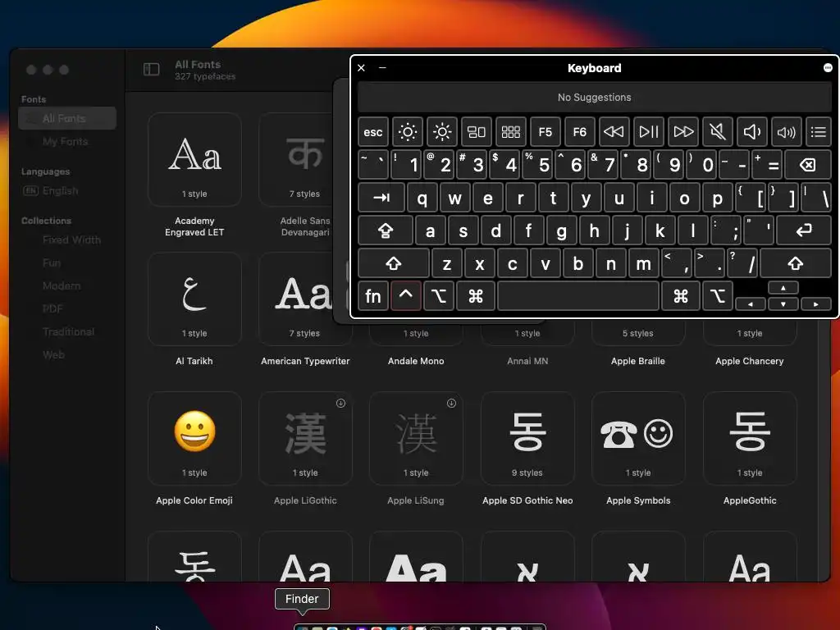This screenshot has height=630, width=840.
Task: Toggle the right command key
Action: click(681, 295)
